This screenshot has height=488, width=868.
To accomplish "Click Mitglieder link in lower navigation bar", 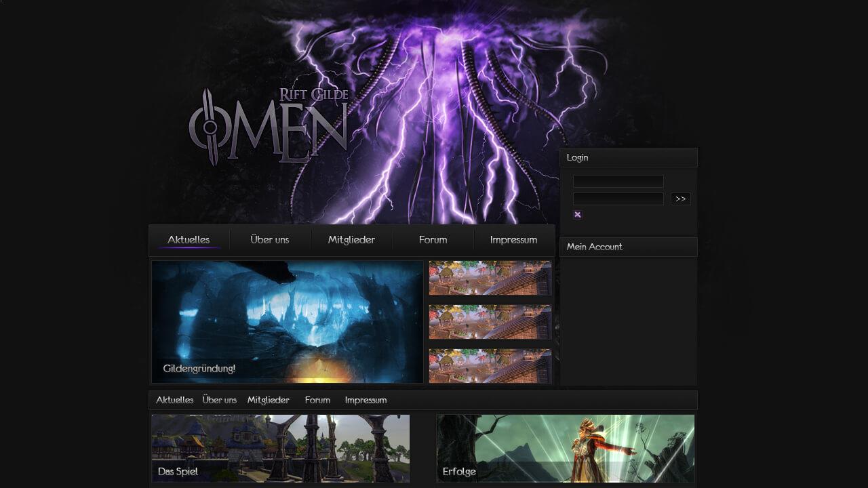I will tap(269, 400).
